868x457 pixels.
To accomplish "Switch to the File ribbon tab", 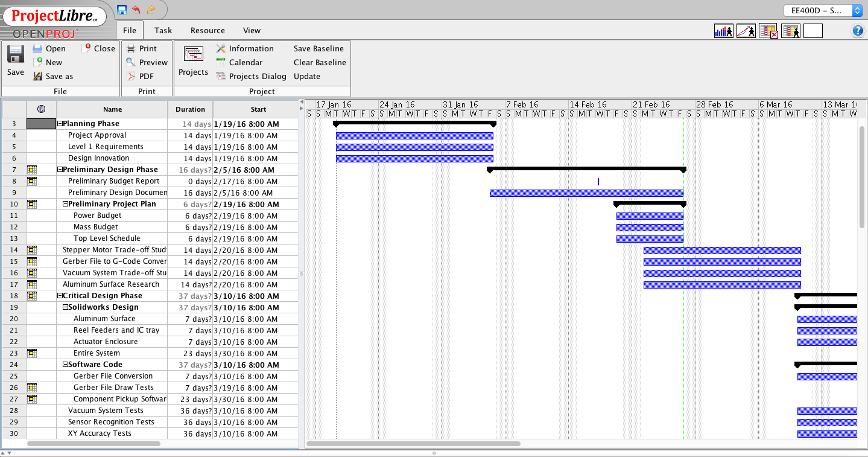I will click(x=130, y=30).
